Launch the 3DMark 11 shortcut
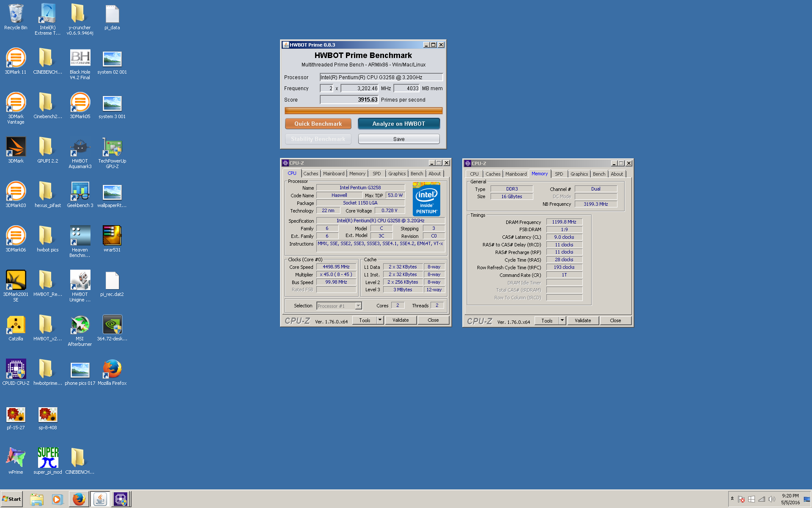The width and height of the screenshot is (812, 508). pyautogui.click(x=16, y=61)
